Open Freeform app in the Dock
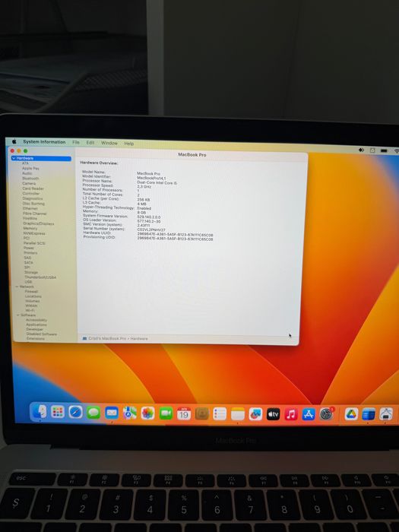The width and height of the screenshot is (399, 532). coord(255,414)
